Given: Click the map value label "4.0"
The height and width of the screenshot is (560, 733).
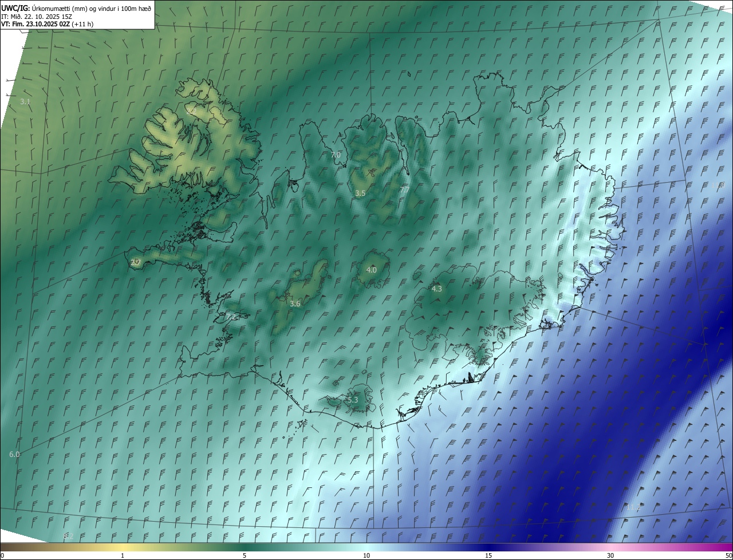Looking at the screenshot, I should click(372, 270).
